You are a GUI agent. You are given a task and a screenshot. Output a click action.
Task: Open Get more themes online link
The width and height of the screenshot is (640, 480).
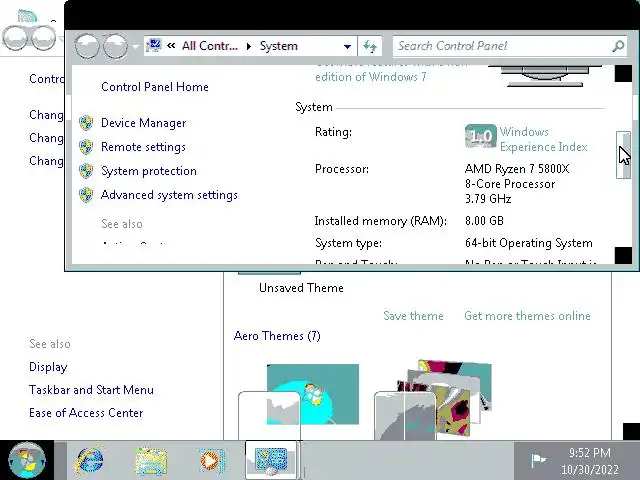pos(527,316)
